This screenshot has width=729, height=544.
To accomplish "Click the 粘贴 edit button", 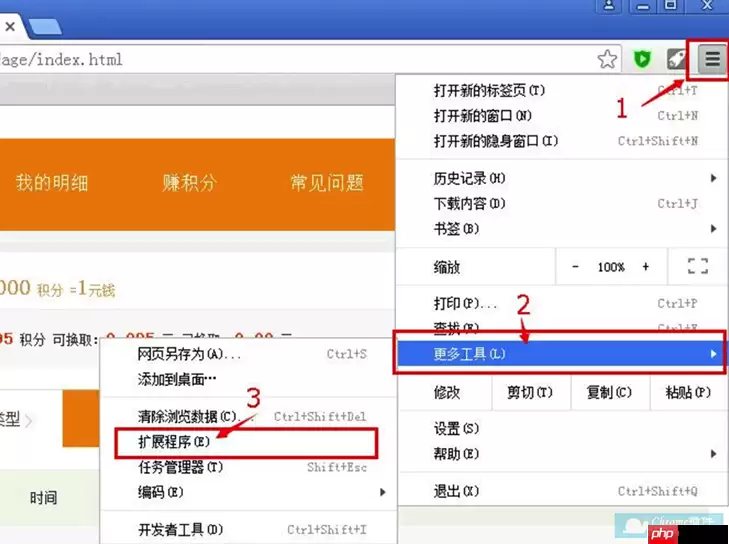I will (689, 392).
